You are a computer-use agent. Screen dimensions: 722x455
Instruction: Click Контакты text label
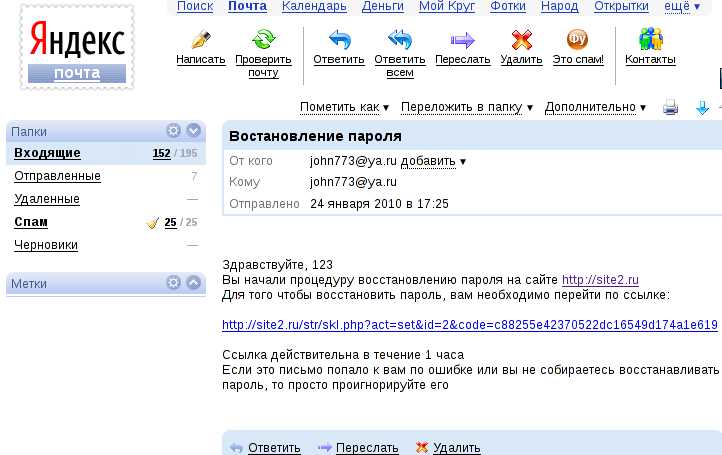point(650,60)
